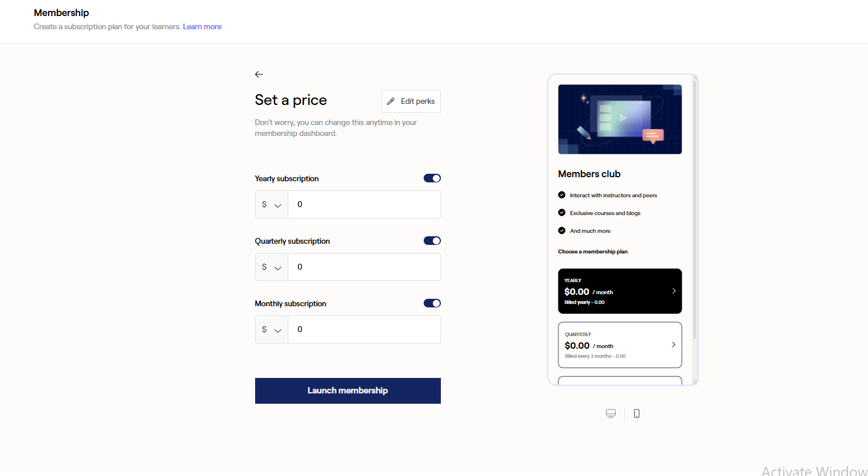Click checkmark icon beside Exclusive courses and blogs

[x=562, y=213]
